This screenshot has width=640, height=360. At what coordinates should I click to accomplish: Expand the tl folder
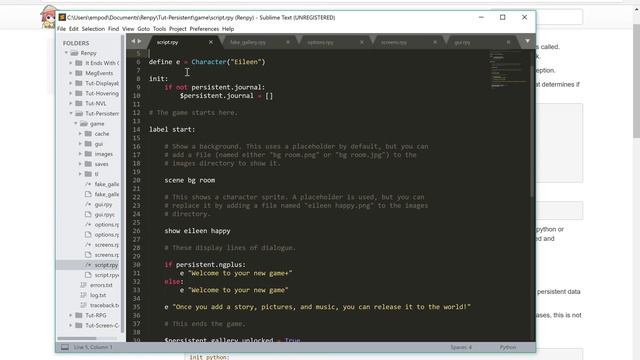coord(80,174)
